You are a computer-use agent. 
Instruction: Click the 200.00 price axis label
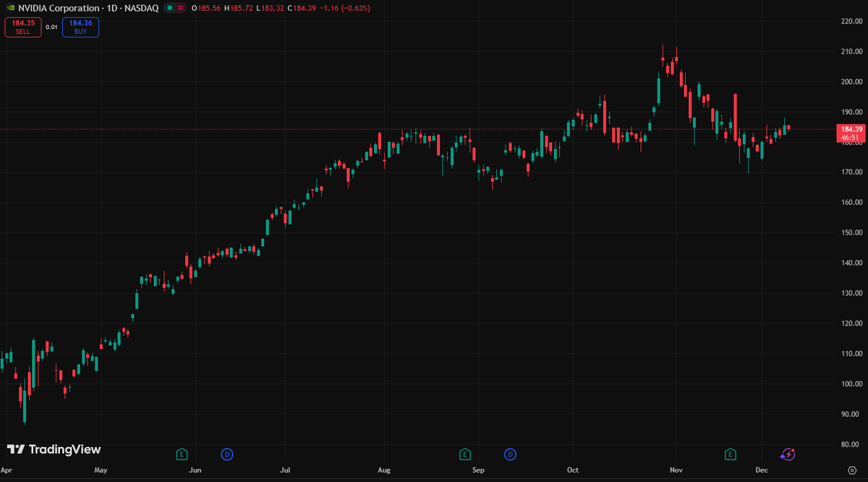[851, 82]
